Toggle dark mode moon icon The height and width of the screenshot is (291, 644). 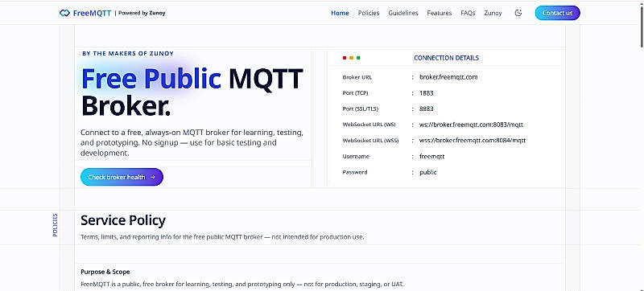pyautogui.click(x=518, y=13)
